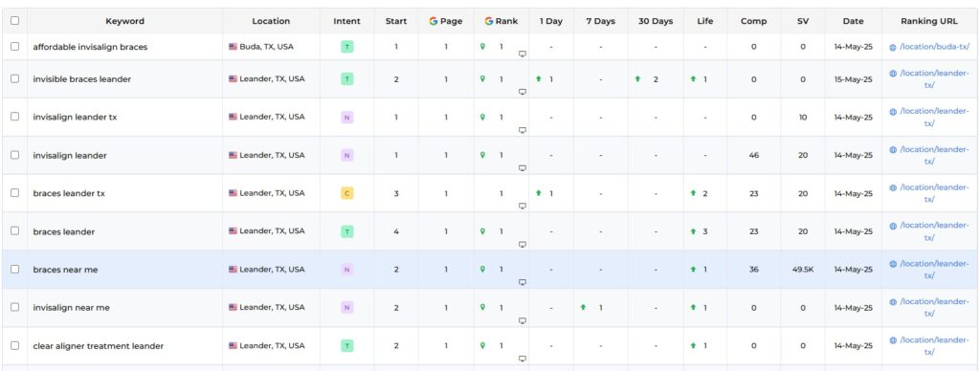The width and height of the screenshot is (980, 371).
Task: Sort by the Keyword column header
Action: (x=125, y=21)
